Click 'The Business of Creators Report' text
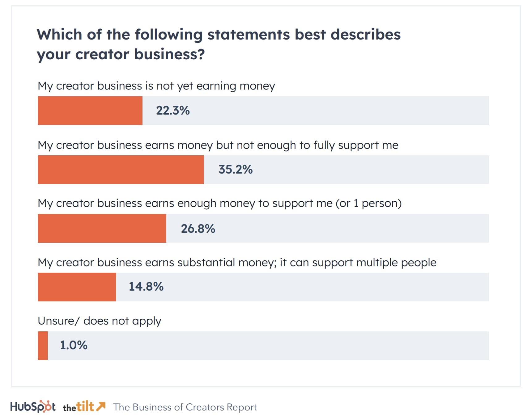This screenshot has width=523, height=420. (x=185, y=407)
